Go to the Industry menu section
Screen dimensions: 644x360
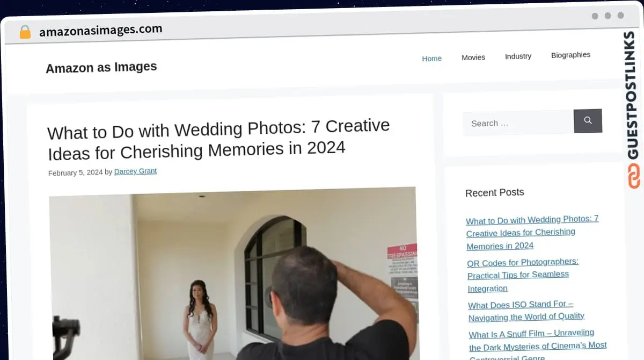518,56
